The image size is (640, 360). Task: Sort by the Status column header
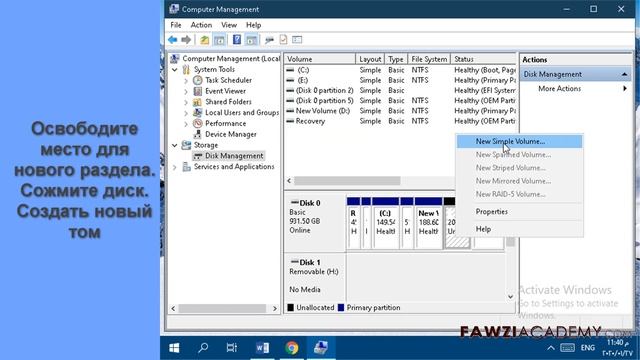484,59
